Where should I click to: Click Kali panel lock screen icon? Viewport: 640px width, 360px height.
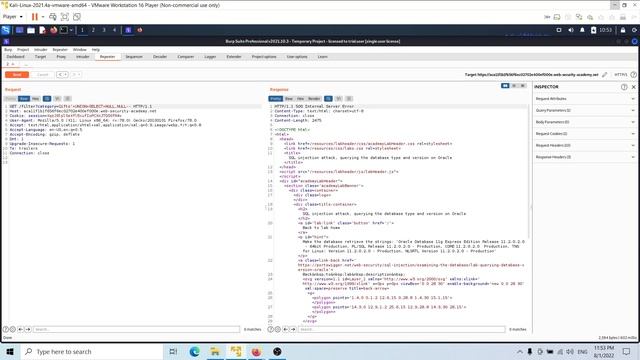tap(623, 30)
